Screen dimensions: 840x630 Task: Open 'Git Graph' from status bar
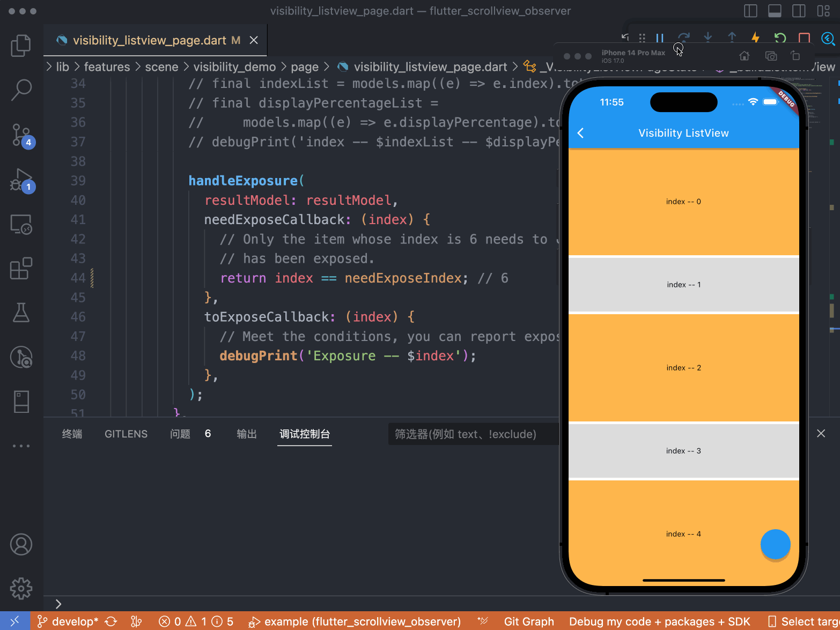(x=529, y=621)
